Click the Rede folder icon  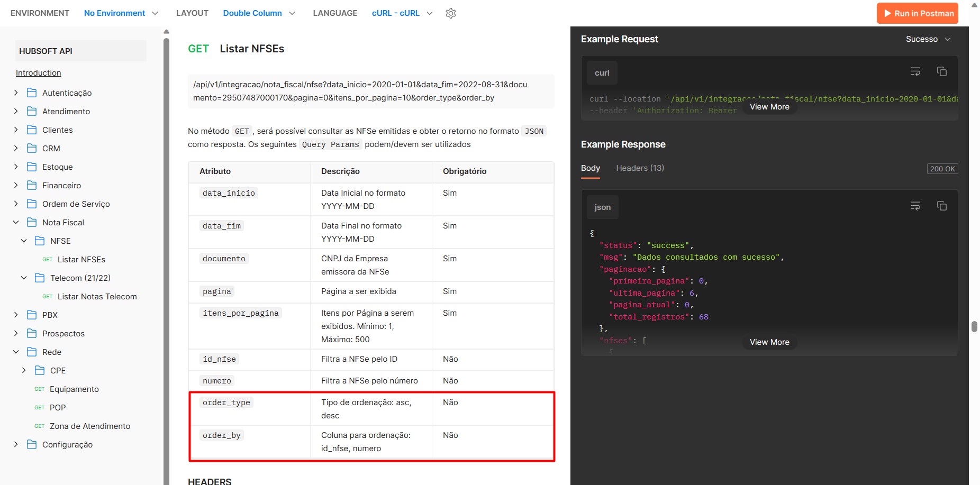(x=32, y=352)
